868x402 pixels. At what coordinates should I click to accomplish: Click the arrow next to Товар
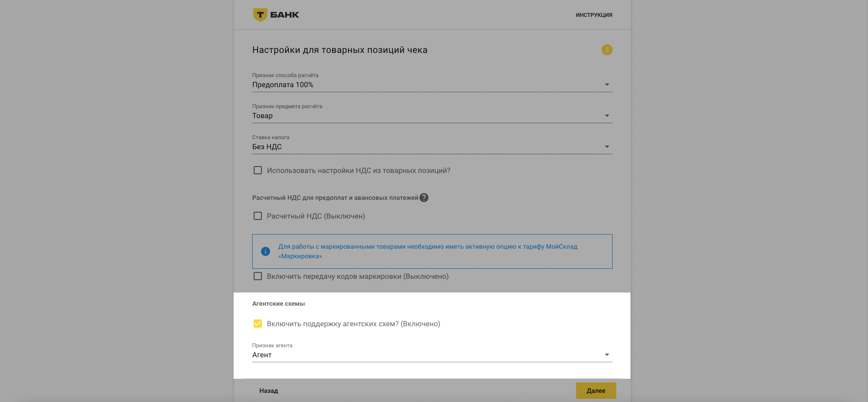click(607, 116)
